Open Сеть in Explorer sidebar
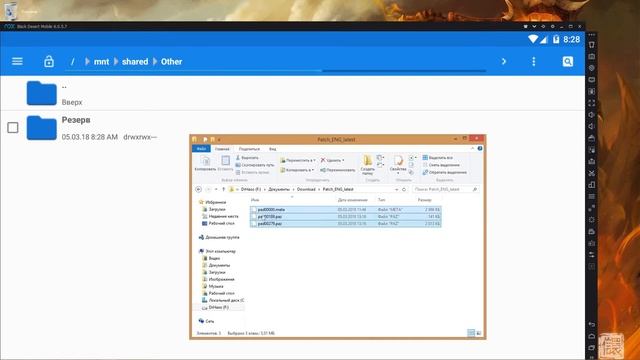640x360 pixels. [207, 321]
